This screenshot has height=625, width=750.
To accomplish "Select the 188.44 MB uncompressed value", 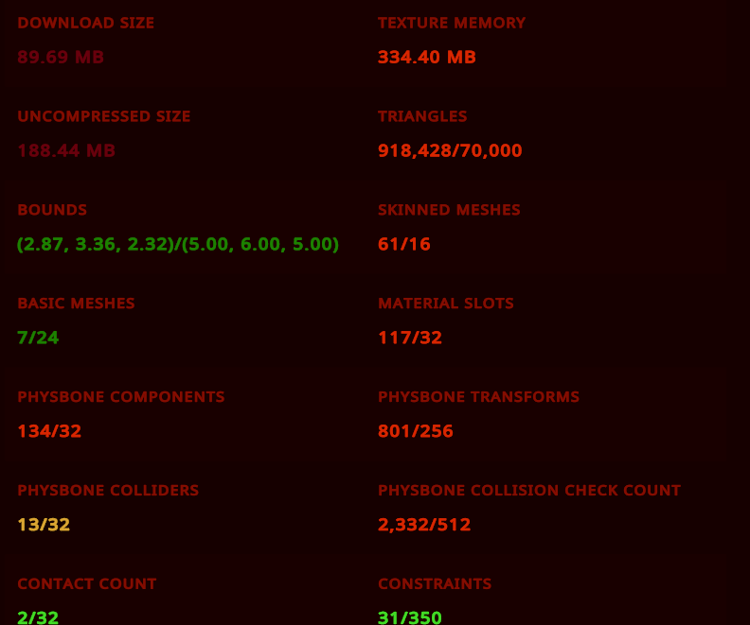I will tap(66, 151).
